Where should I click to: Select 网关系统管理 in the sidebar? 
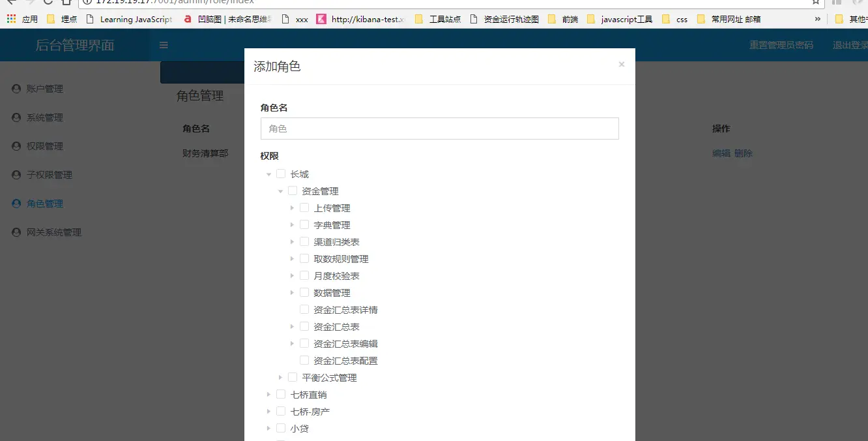click(54, 232)
